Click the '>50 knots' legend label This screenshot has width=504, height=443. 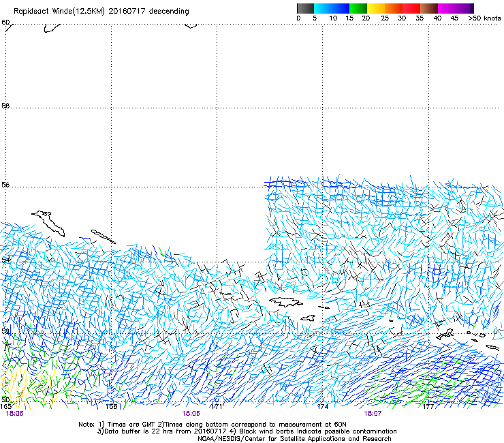point(484,18)
